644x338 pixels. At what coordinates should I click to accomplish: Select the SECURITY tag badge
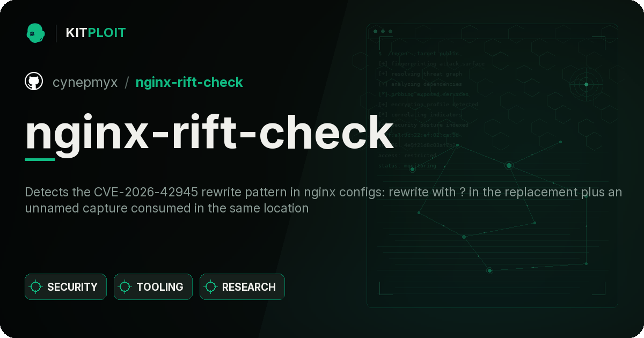click(x=65, y=287)
